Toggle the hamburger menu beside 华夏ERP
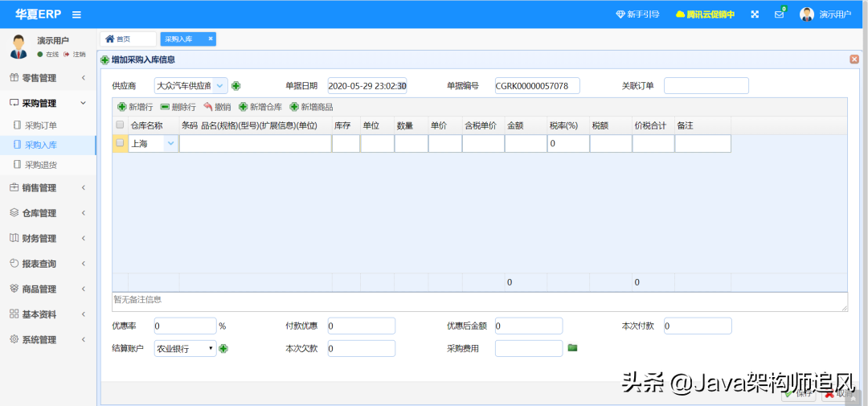 pyautogui.click(x=76, y=15)
